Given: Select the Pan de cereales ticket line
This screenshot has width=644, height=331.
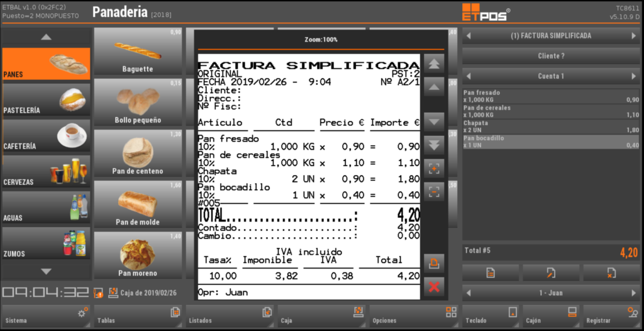Looking at the screenshot, I should point(551,111).
